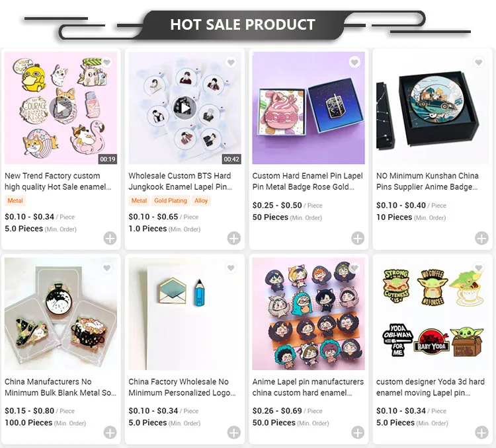Favorite the New Trend Factory enamel pin product
This screenshot has height=448, width=496.
pos(107,62)
